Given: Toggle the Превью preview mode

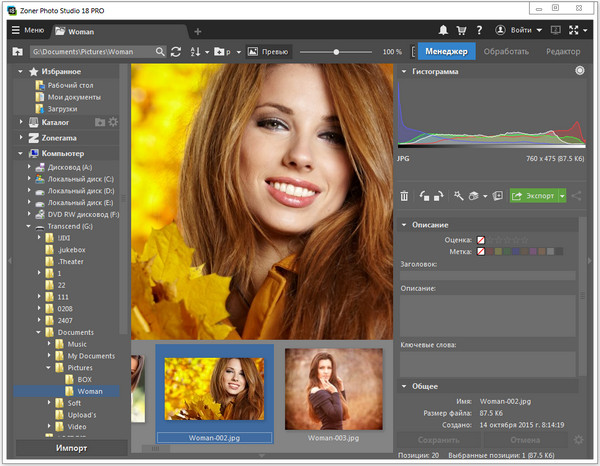Looking at the screenshot, I should click(267, 51).
